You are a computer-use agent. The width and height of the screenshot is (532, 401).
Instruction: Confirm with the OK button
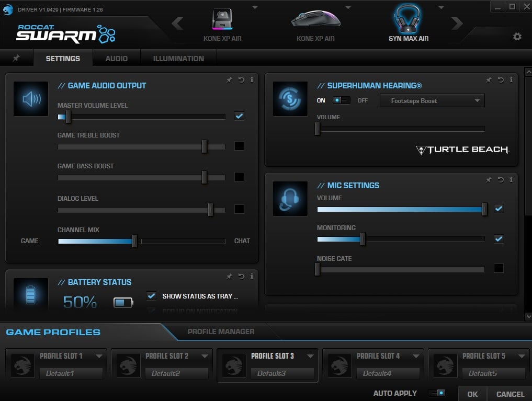pos(472,394)
